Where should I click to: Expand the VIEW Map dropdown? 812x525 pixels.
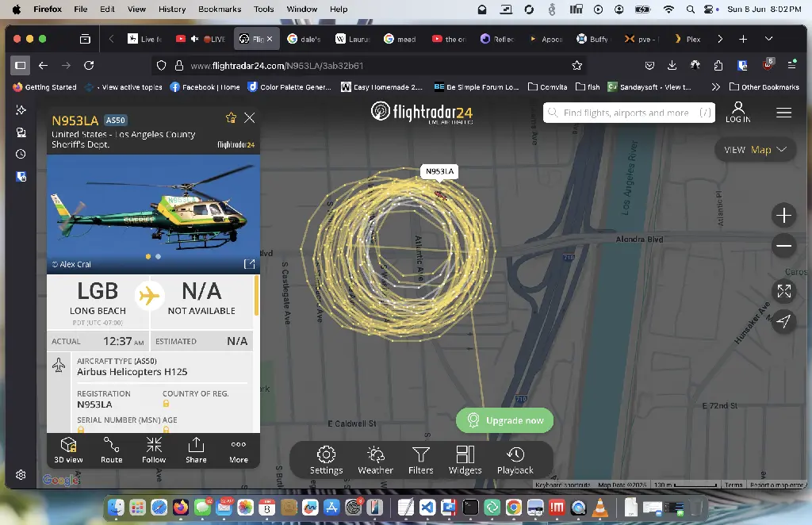pyautogui.click(x=755, y=150)
